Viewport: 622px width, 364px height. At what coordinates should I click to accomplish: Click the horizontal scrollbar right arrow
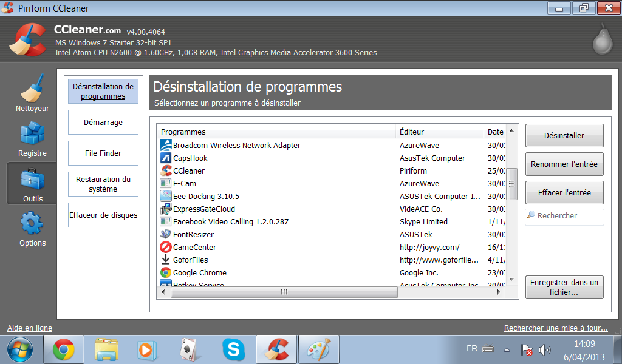click(499, 292)
